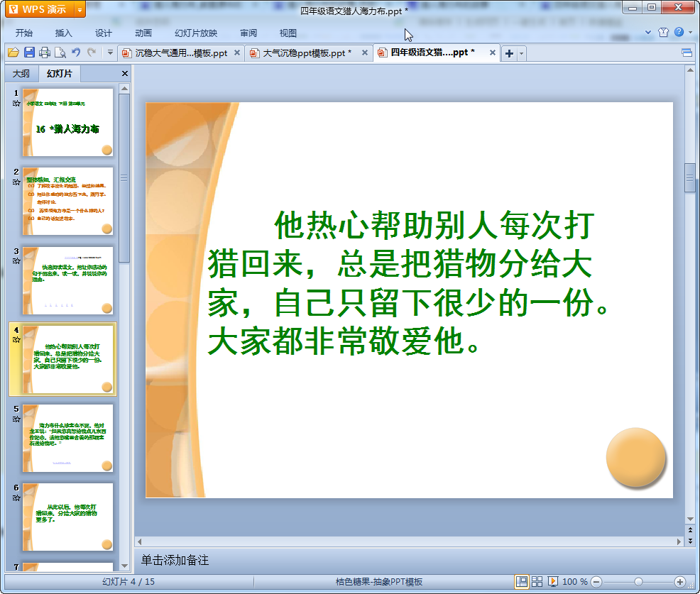Click the Open folder icon
The height and width of the screenshot is (594, 700).
(x=13, y=53)
